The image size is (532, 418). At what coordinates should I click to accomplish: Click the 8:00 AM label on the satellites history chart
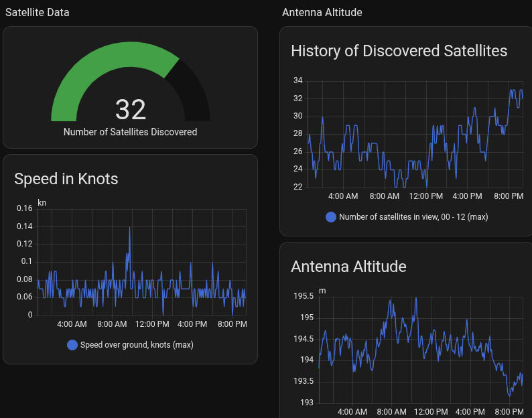[x=385, y=196]
